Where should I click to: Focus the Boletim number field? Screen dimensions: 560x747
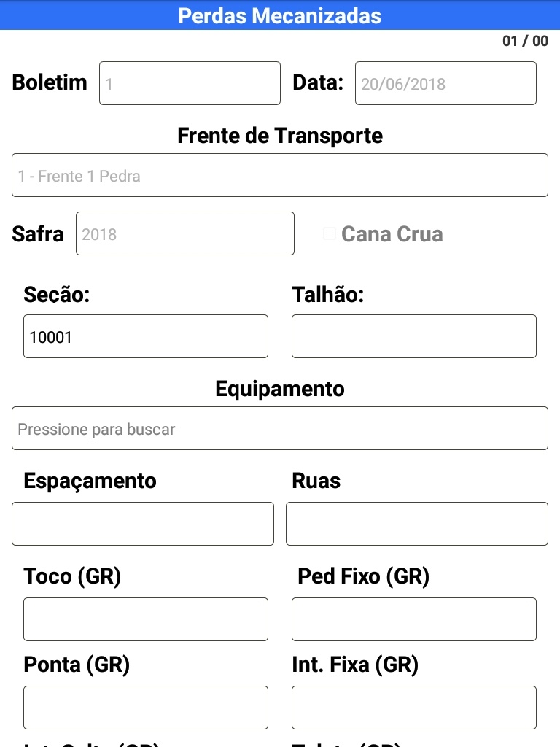pyautogui.click(x=190, y=83)
